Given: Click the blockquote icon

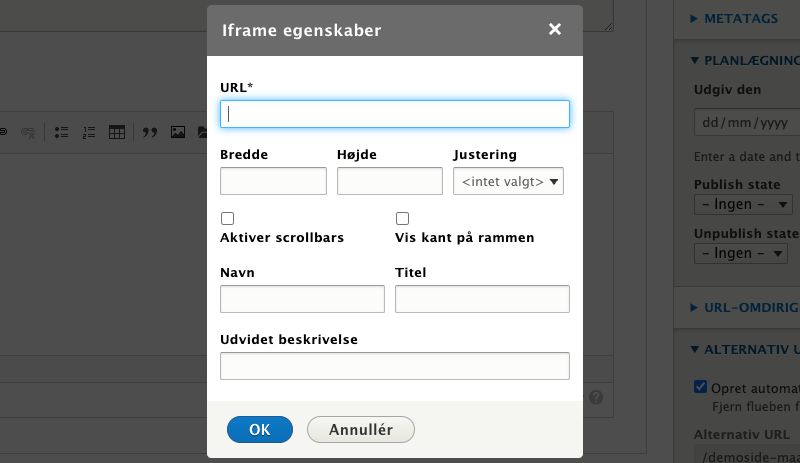Looking at the screenshot, I should pyautogui.click(x=150, y=132).
